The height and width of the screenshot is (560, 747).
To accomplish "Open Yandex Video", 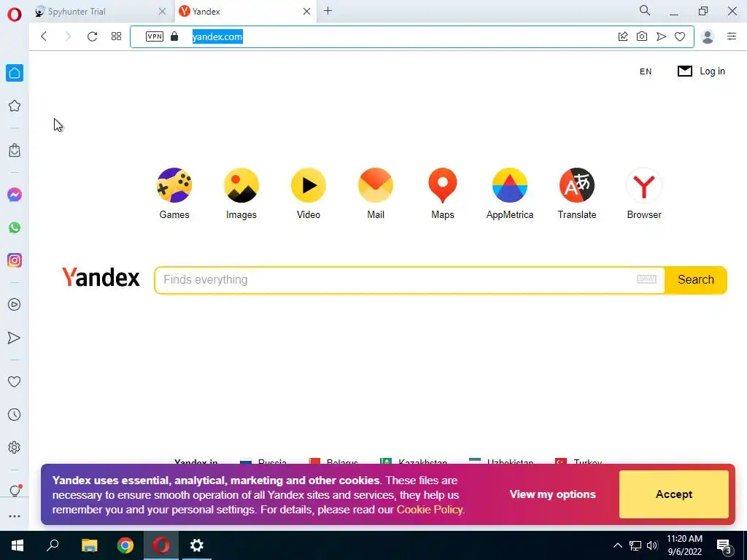I will coord(309,193).
